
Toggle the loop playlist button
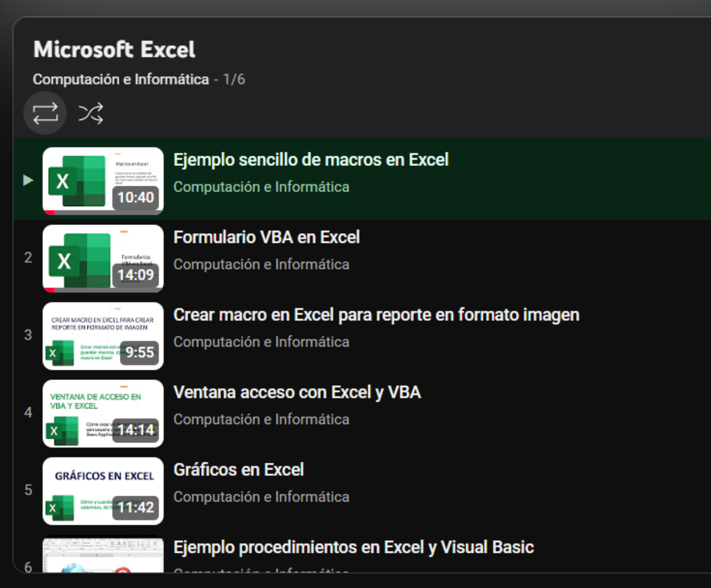45,113
